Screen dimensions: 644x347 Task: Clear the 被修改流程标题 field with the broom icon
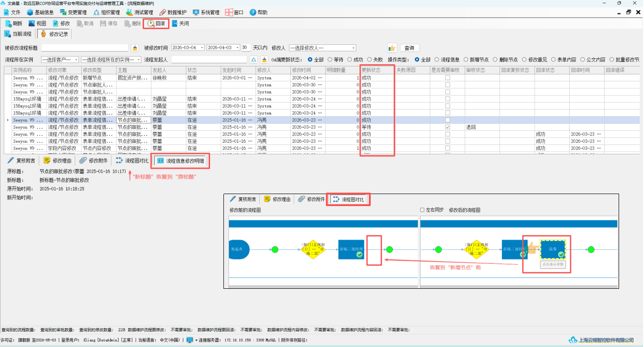tap(135, 48)
